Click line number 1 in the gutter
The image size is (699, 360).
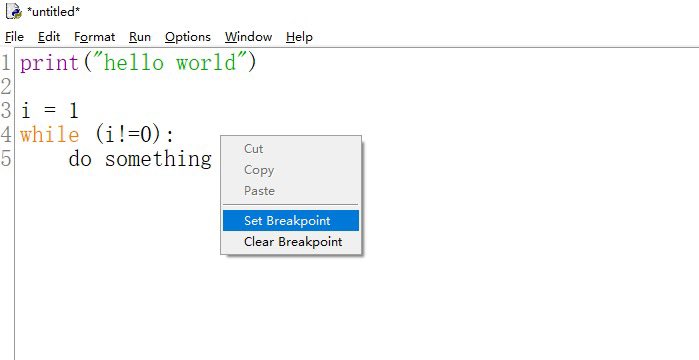6,62
